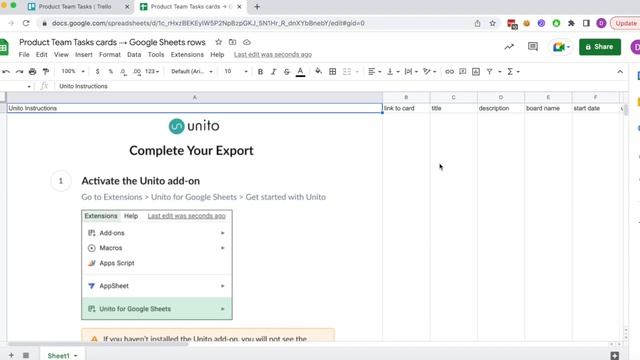Open the File menu
Viewport: 640px width, 360px height.
pos(24,54)
